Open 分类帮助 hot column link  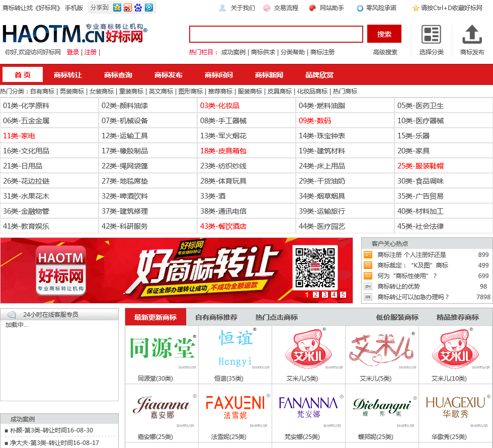pos(293,52)
